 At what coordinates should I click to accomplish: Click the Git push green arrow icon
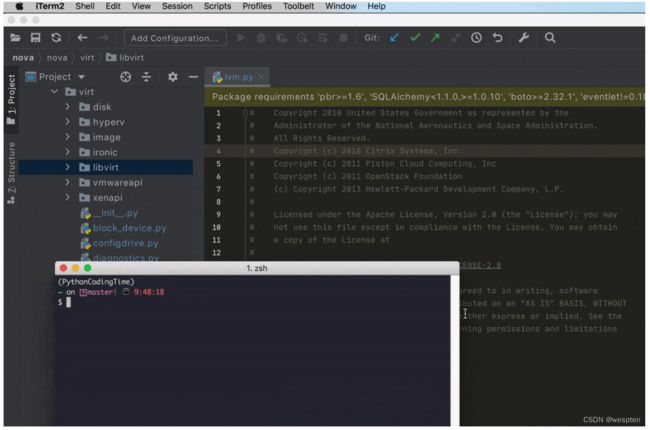tap(435, 38)
